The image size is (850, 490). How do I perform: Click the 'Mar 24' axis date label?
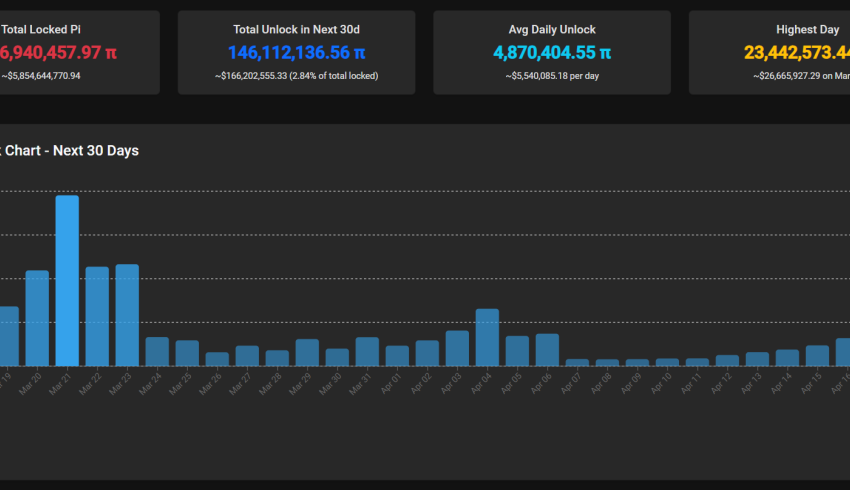pyautogui.click(x=150, y=384)
